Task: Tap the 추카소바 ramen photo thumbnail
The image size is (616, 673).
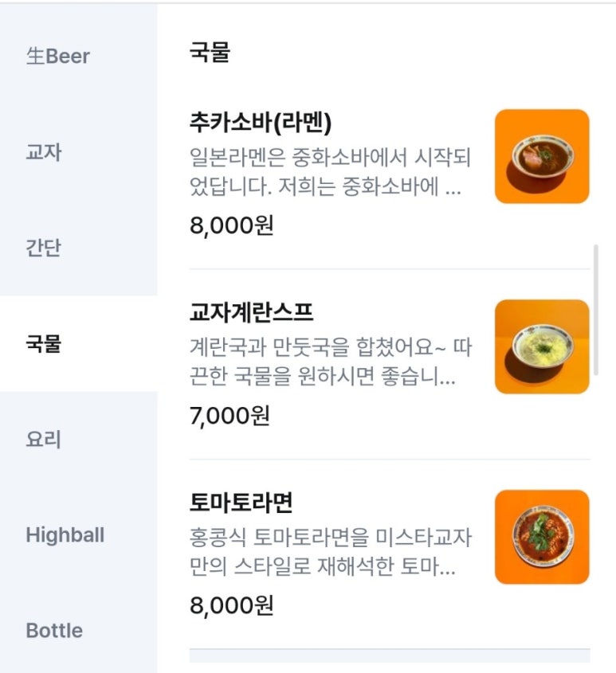Action: (x=542, y=156)
